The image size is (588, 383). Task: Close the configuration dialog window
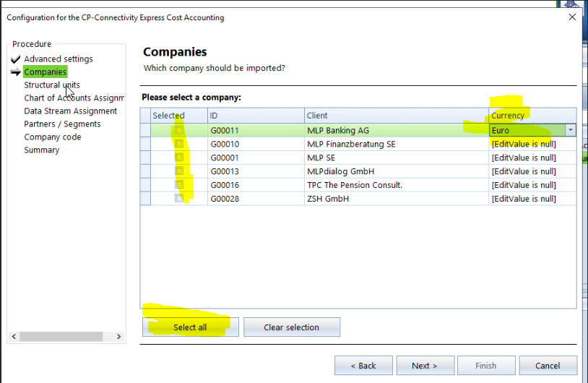(x=572, y=17)
